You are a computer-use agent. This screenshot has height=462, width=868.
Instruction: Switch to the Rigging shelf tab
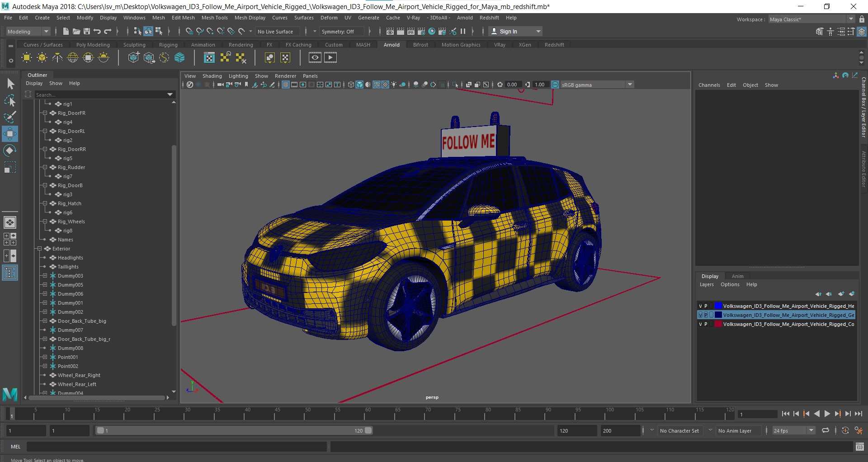[x=168, y=45]
